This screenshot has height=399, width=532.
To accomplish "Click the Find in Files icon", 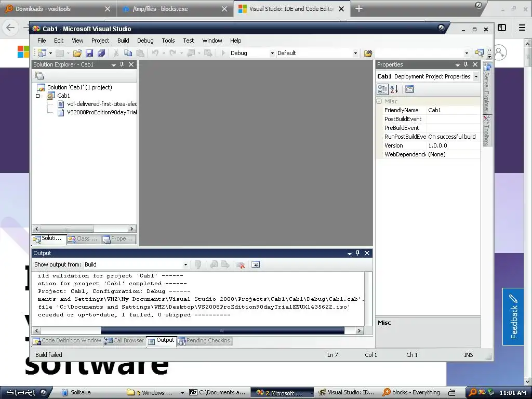I will [368, 53].
